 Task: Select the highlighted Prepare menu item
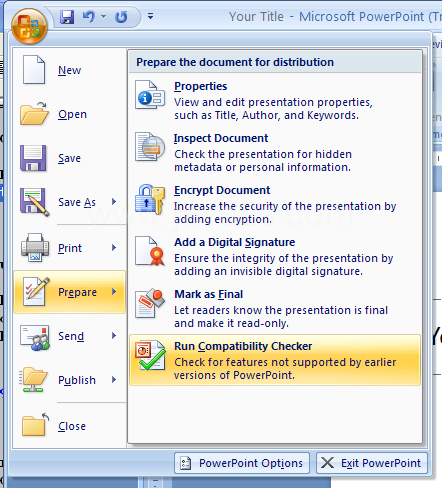point(70,292)
